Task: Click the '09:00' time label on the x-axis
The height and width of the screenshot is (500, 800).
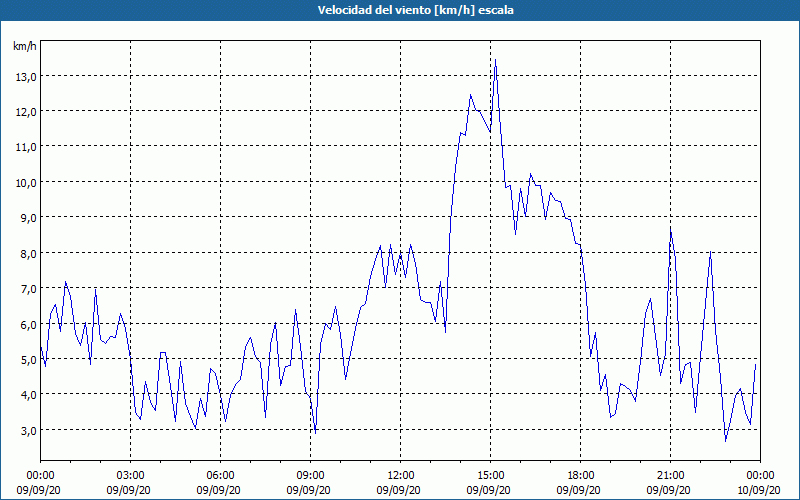Action: click(311, 476)
